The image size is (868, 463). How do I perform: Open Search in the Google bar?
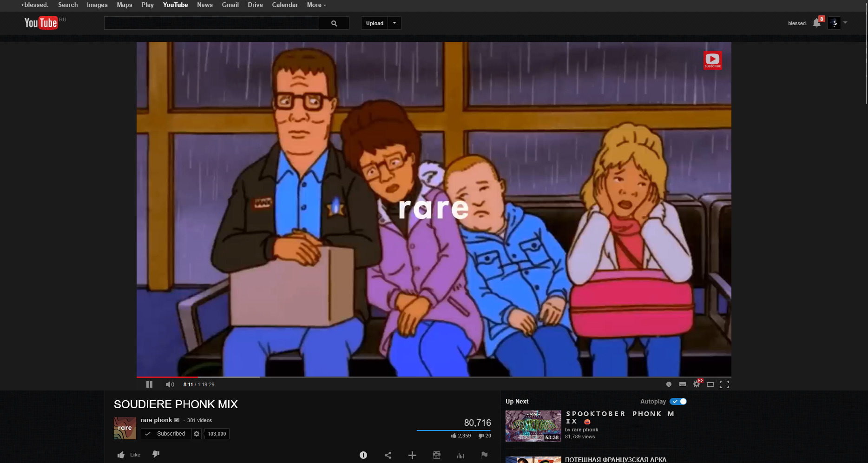click(68, 5)
